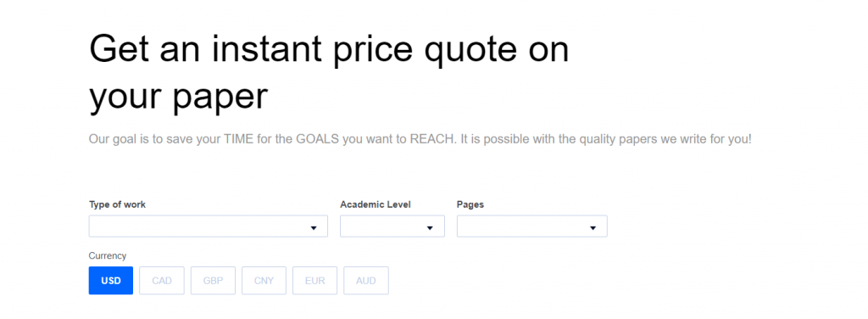868x319 pixels.
Task: Click the Pages dropdown arrow
Action: (593, 227)
